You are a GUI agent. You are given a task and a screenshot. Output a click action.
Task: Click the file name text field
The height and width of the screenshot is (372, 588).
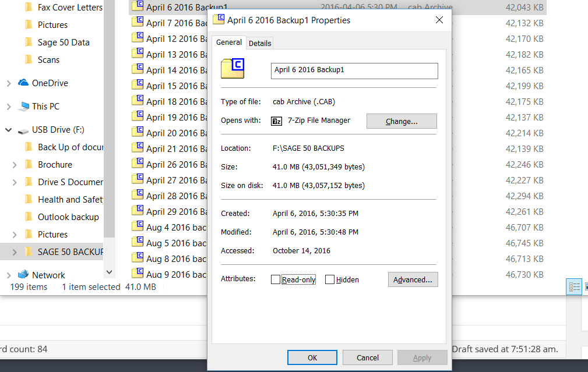click(x=354, y=71)
